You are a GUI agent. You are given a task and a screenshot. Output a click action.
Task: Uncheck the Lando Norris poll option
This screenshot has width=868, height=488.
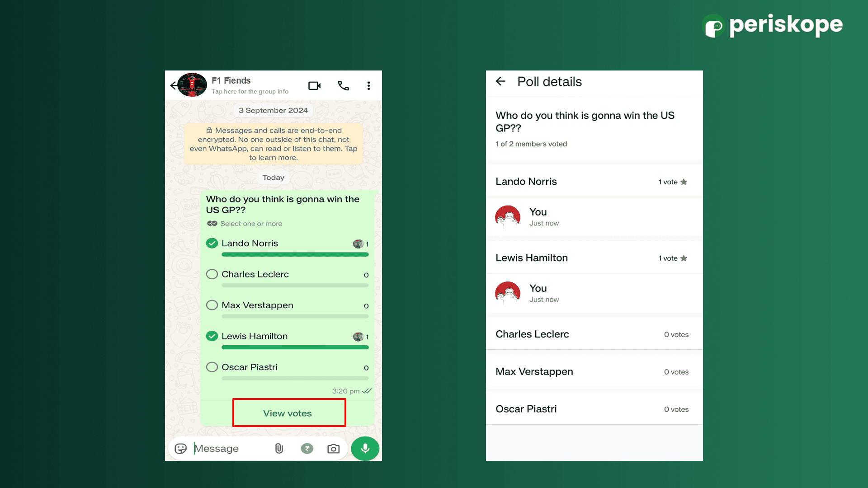[212, 244]
